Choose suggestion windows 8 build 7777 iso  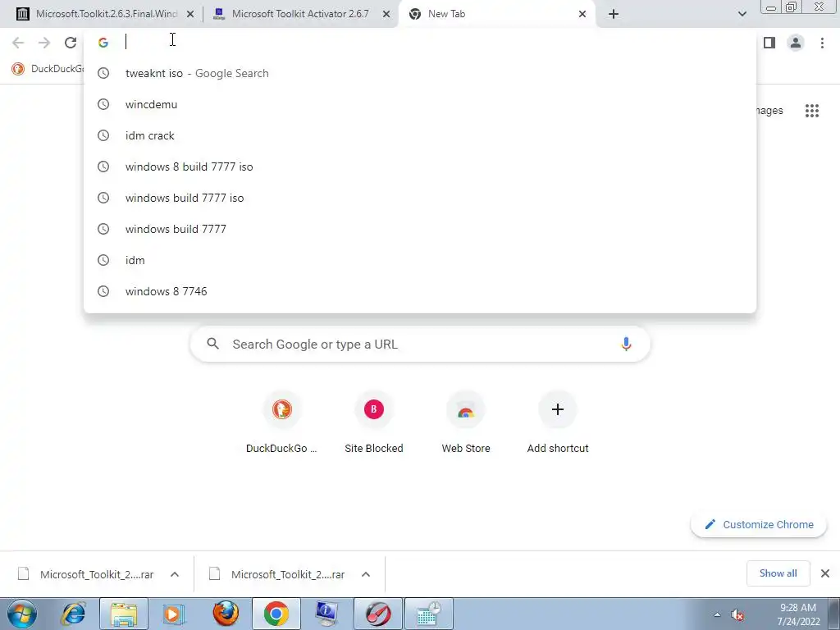(420, 167)
